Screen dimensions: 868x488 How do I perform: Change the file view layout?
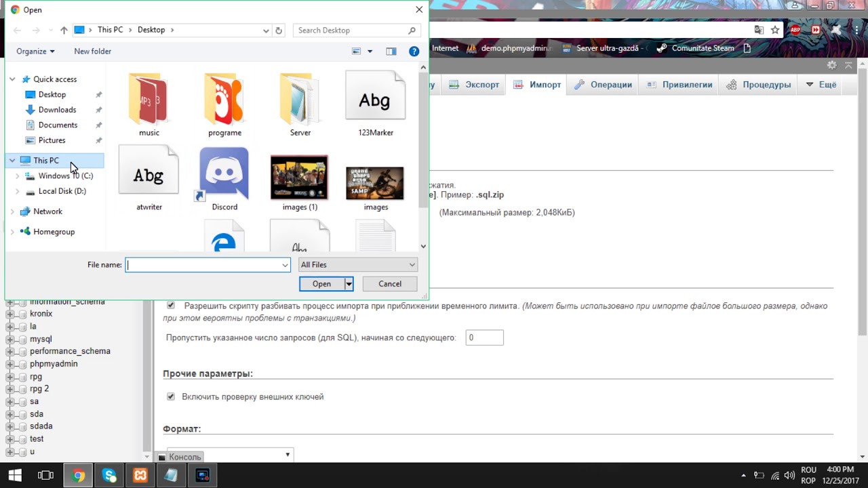coord(357,52)
